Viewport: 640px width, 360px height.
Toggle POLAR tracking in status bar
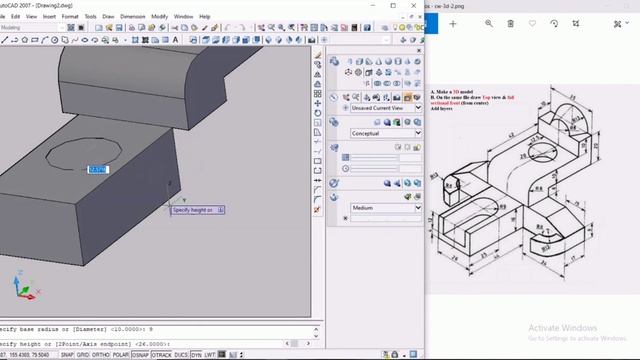tap(120, 355)
